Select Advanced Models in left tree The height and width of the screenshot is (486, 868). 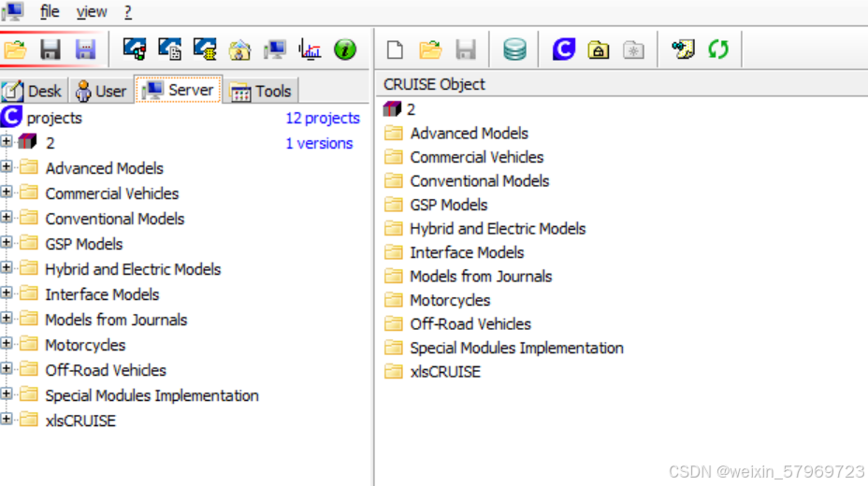coord(104,168)
